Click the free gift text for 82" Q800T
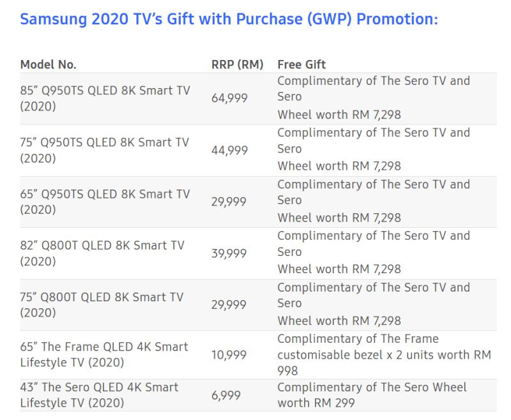Image resolution: width=511 pixels, height=420 pixels. 374,252
